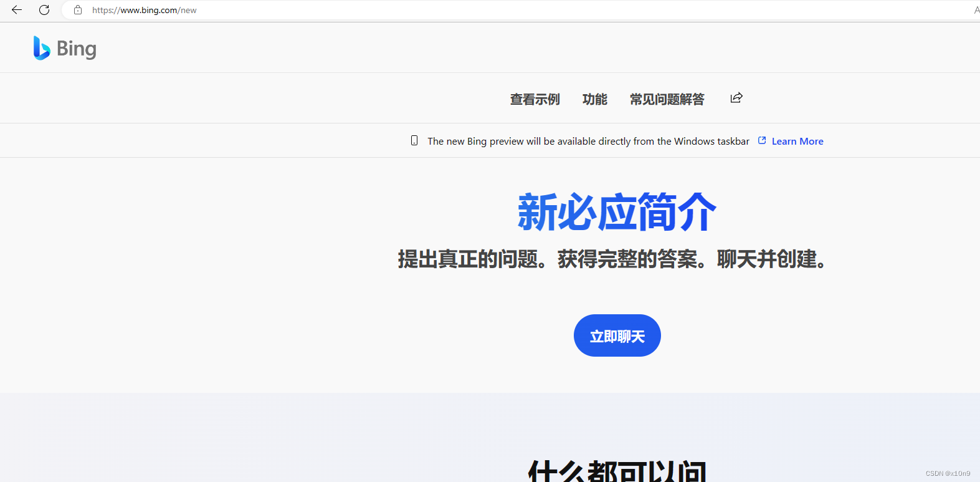Click the lock icon in address bar
980x482 pixels.
coord(78,10)
